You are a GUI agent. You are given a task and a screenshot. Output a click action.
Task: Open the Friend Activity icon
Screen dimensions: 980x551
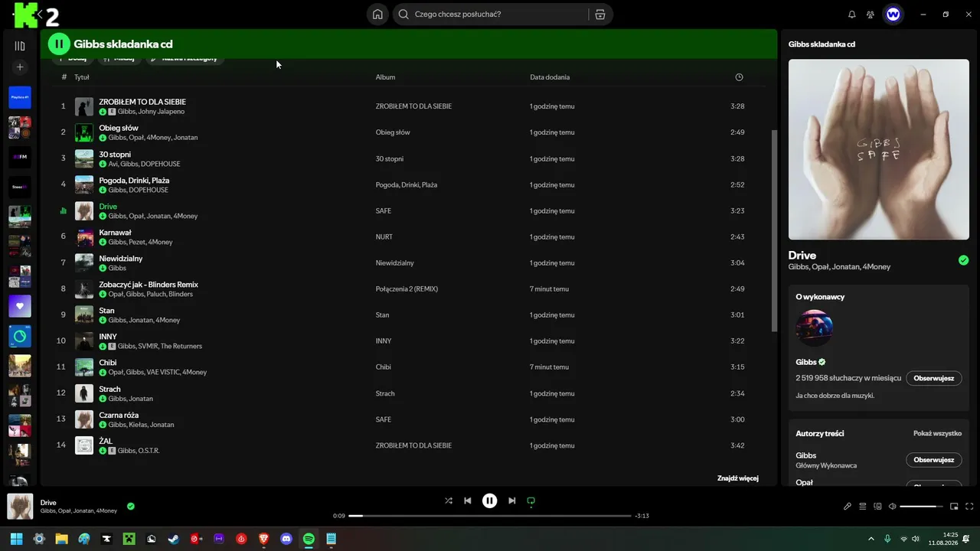871,15
